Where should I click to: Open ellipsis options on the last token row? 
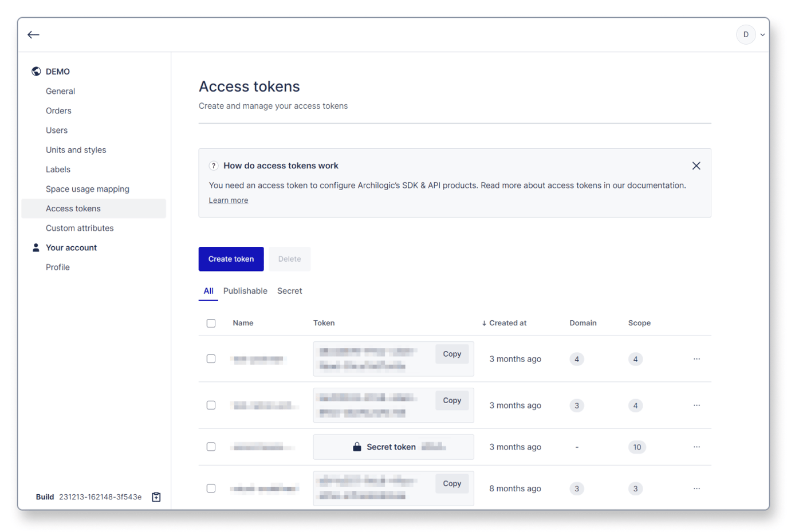tap(697, 488)
